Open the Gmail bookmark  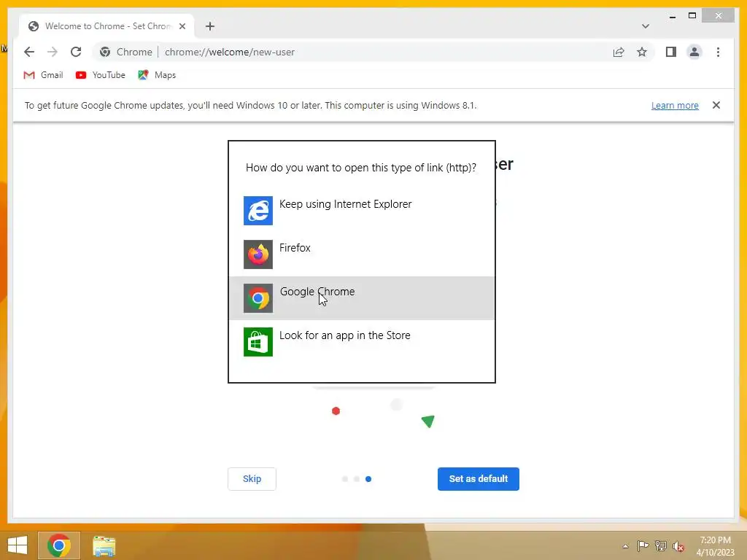click(x=43, y=75)
